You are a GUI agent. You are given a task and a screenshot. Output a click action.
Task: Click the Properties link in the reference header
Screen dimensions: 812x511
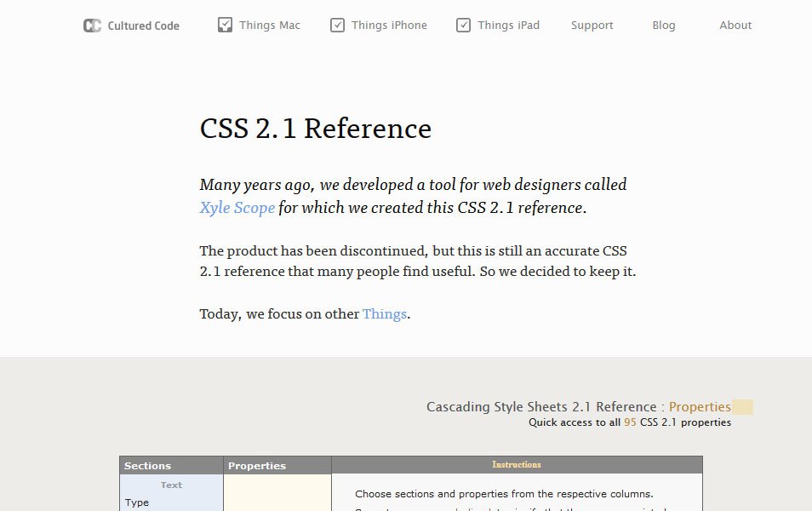[699, 406]
